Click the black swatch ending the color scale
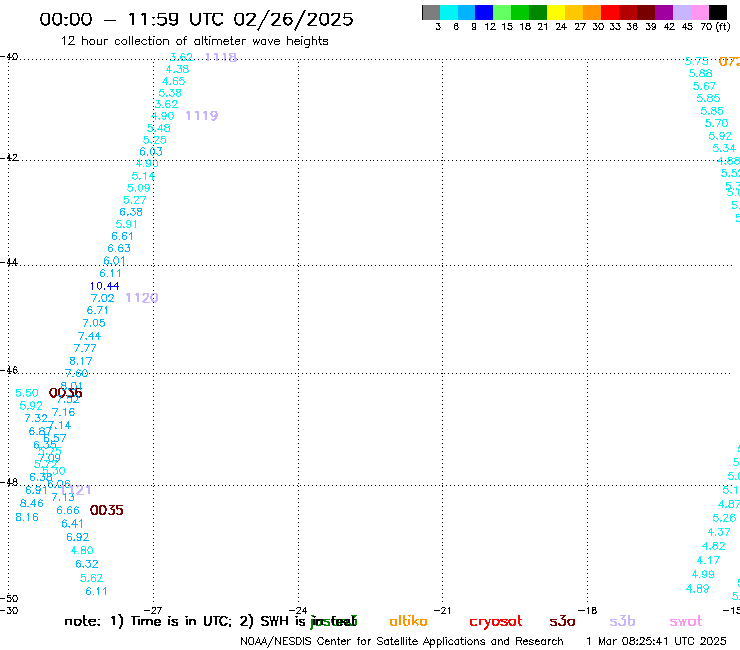 718,12
